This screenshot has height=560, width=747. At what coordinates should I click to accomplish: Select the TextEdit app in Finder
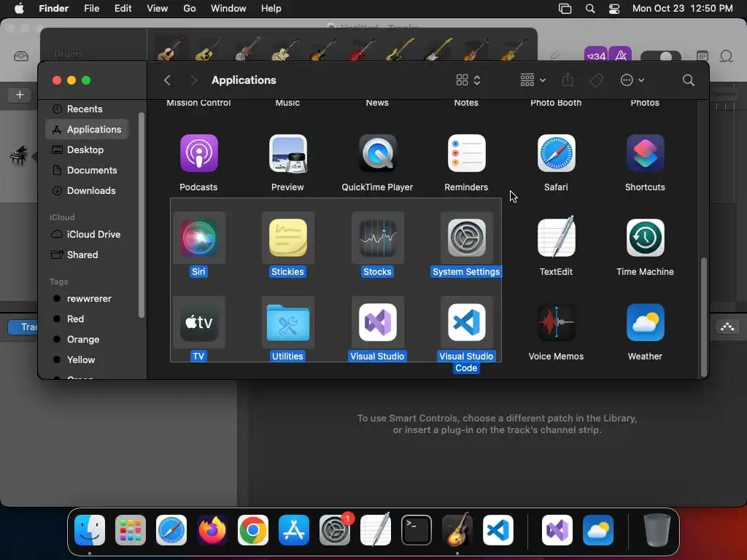tap(556, 237)
